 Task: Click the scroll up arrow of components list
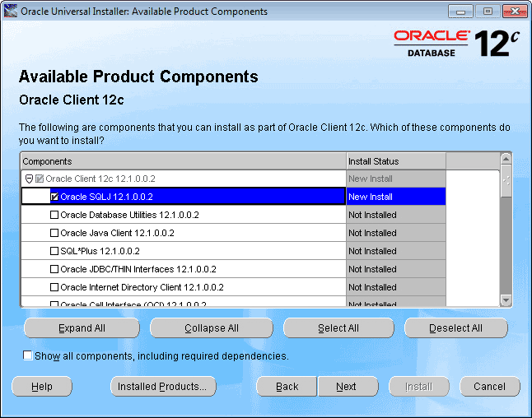point(506,159)
